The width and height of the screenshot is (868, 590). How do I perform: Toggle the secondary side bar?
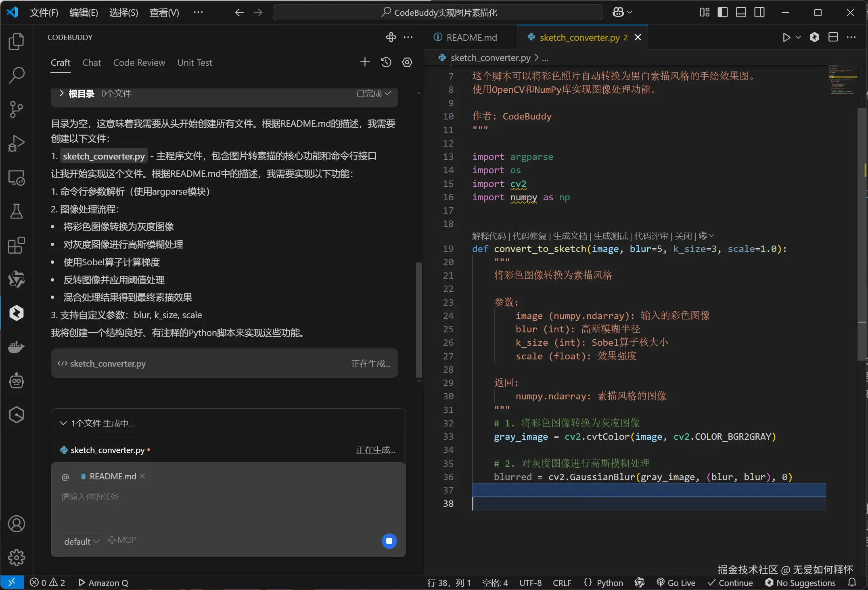(759, 13)
